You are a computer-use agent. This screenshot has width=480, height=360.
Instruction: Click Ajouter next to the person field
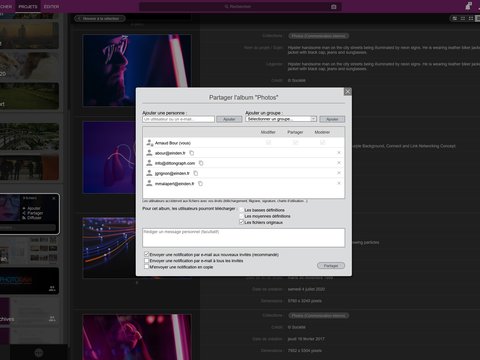(x=229, y=119)
